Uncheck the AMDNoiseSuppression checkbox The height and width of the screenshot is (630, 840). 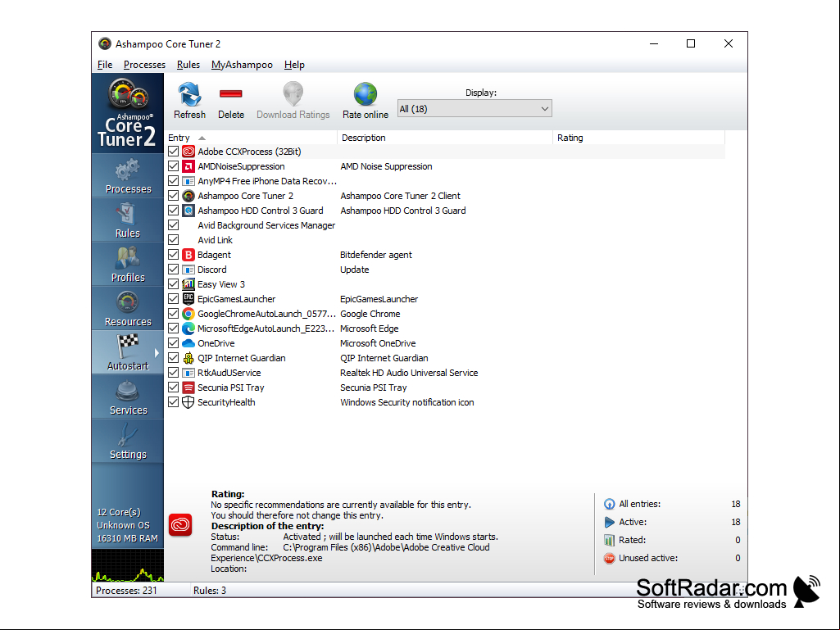click(173, 166)
